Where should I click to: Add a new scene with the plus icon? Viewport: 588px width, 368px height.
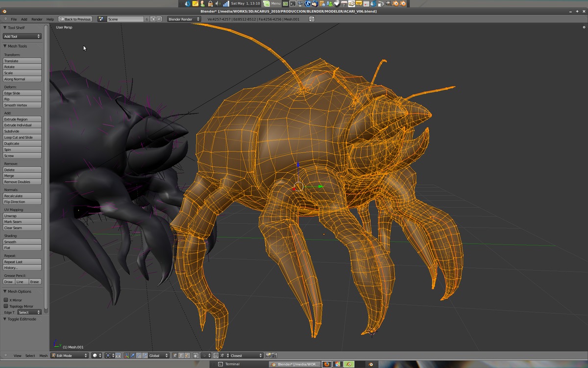153,19
